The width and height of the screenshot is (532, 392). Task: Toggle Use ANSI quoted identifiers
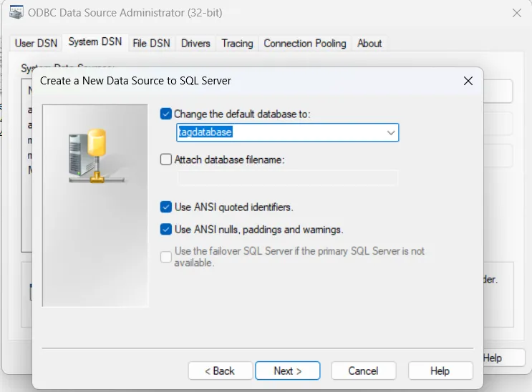point(167,207)
